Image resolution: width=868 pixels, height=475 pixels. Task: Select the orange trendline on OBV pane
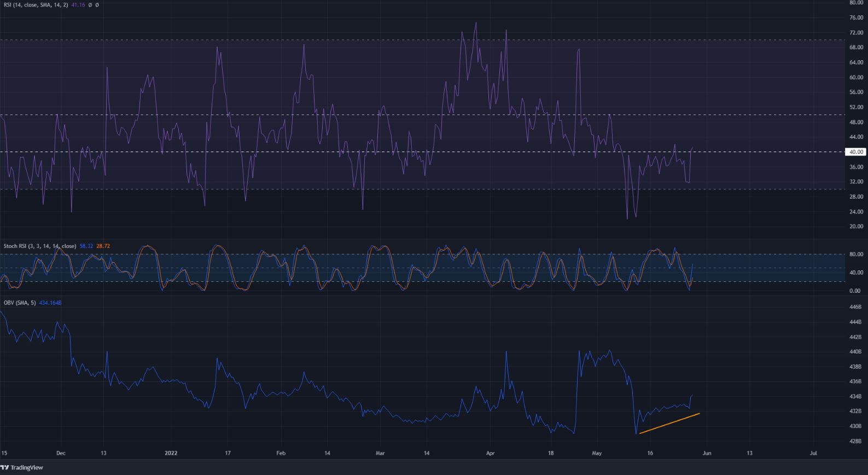669,424
